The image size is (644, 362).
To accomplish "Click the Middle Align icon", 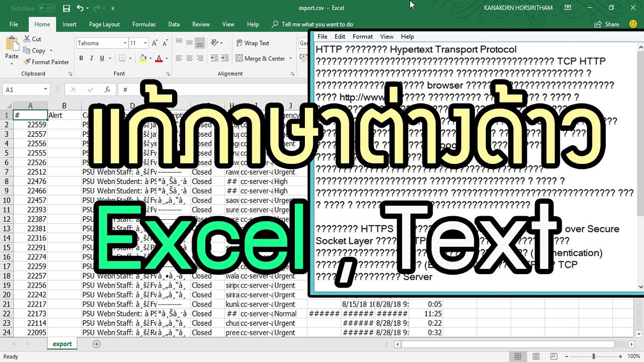I will (189, 43).
